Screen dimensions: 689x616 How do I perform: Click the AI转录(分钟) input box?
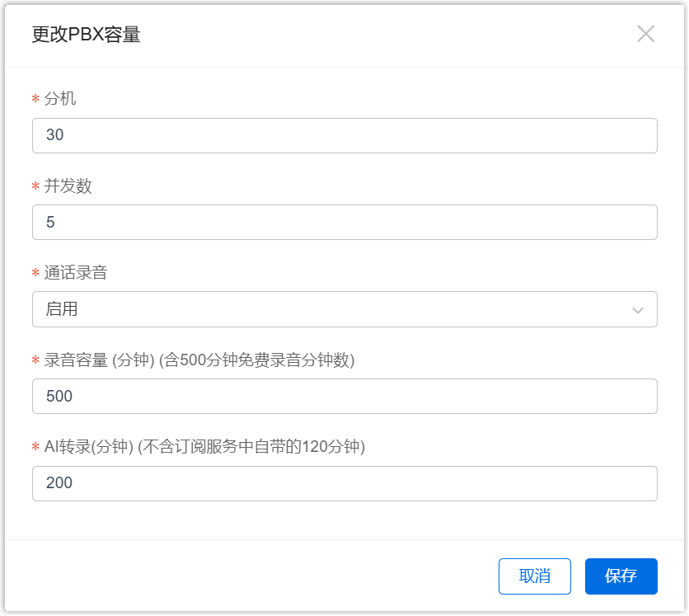tap(344, 483)
